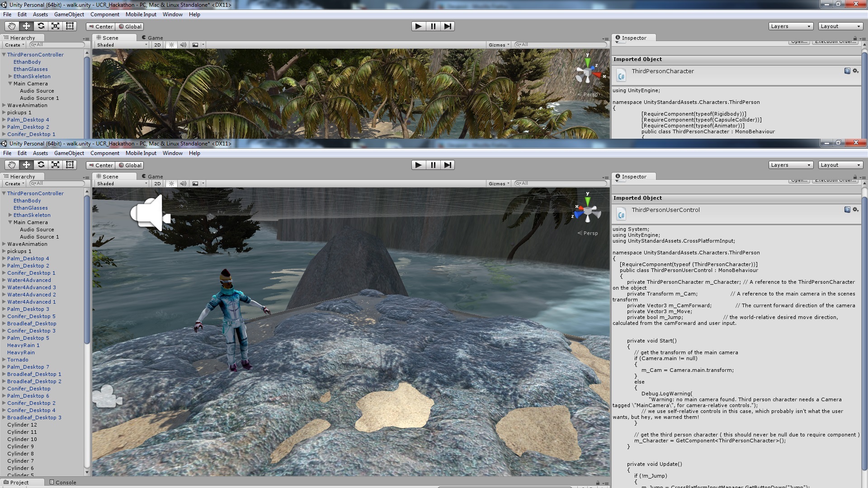Open ThirdPersonUserControl gear settings icon
This screenshot has width=868, height=488.
click(x=855, y=210)
